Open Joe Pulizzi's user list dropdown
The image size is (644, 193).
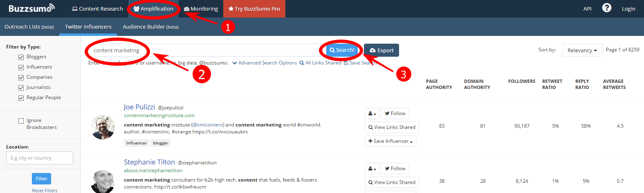click(x=372, y=113)
